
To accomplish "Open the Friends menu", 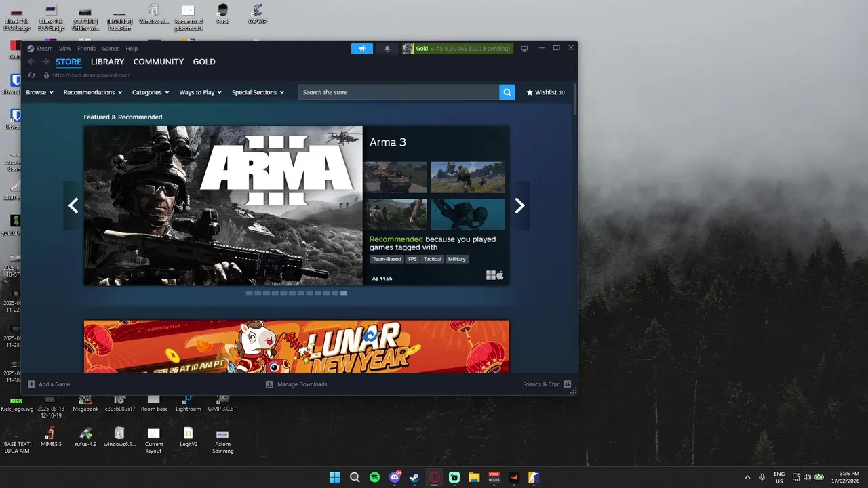I will [86, 49].
